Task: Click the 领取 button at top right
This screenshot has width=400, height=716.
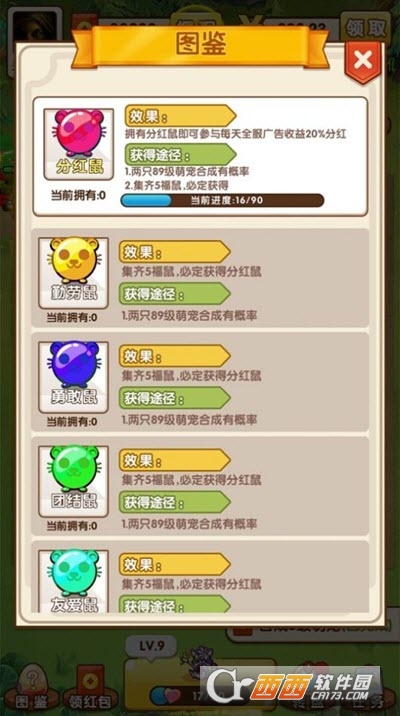Action: 365,28
